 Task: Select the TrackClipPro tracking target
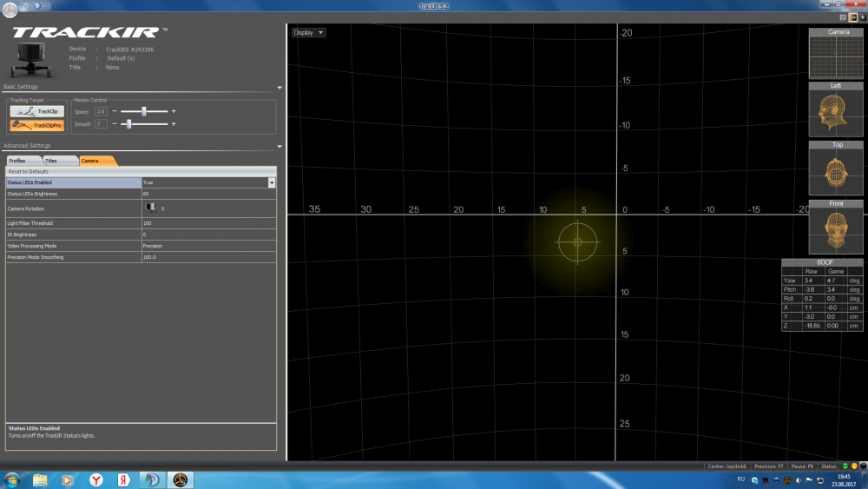(36, 125)
